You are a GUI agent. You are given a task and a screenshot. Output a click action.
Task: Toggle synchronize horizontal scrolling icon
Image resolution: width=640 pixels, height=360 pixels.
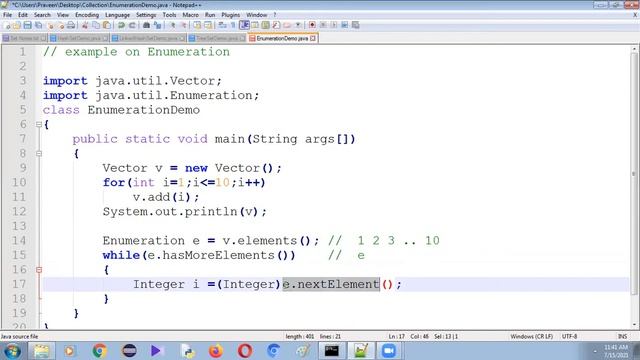(208, 25)
